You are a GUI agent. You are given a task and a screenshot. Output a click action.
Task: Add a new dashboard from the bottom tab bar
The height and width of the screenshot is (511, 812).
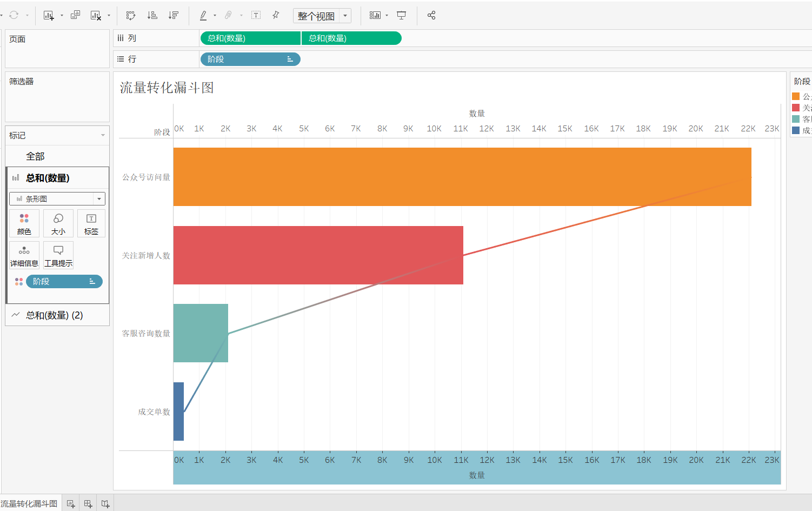(x=88, y=503)
